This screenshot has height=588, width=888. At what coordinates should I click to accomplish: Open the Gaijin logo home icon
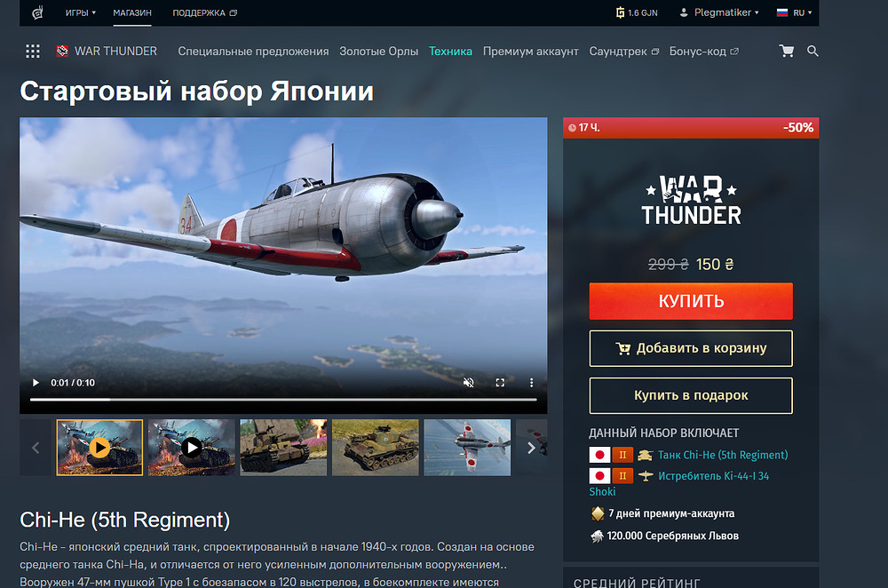pos(37,12)
